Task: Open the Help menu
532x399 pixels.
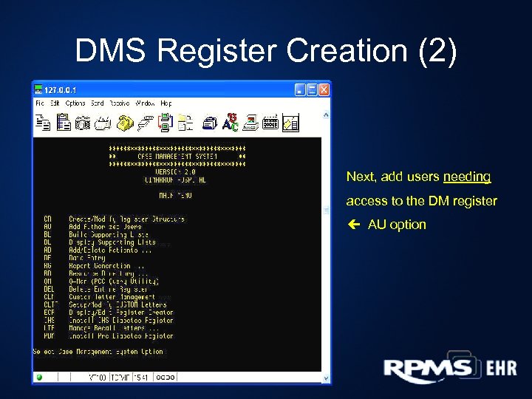Action: tap(166, 103)
